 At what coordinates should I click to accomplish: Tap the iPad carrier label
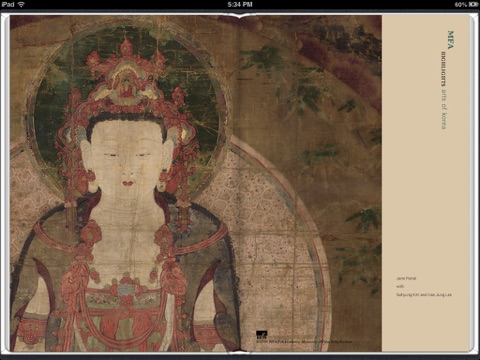8,4
